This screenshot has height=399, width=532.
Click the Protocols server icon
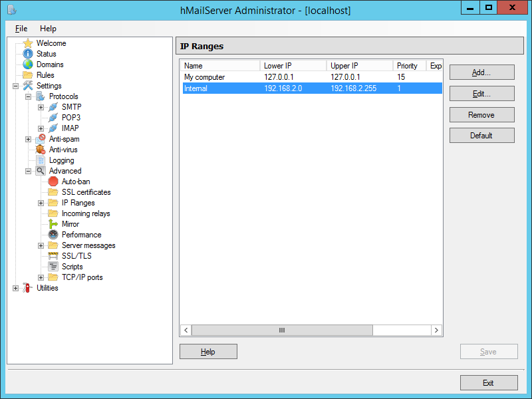pos(41,96)
